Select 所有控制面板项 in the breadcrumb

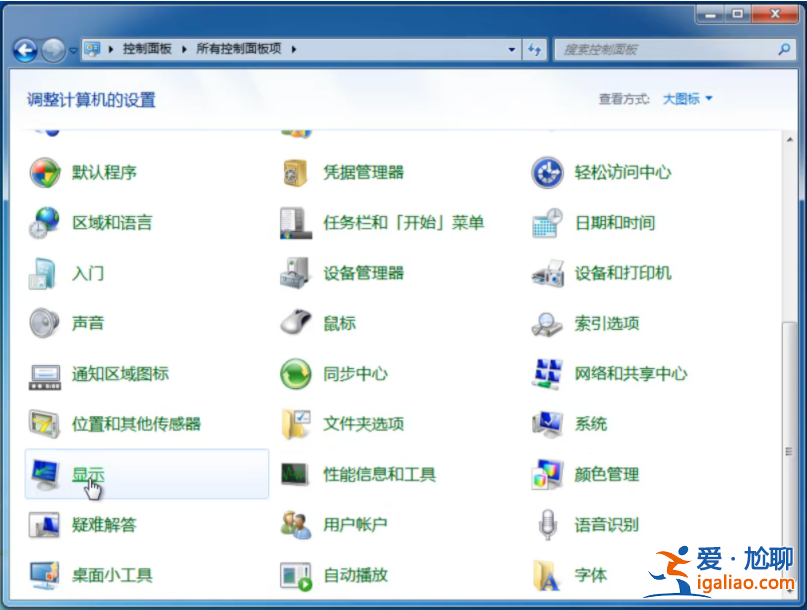point(237,48)
